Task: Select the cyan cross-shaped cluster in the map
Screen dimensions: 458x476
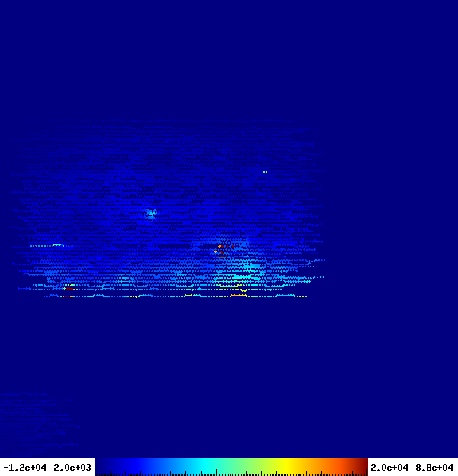Action: pos(151,214)
